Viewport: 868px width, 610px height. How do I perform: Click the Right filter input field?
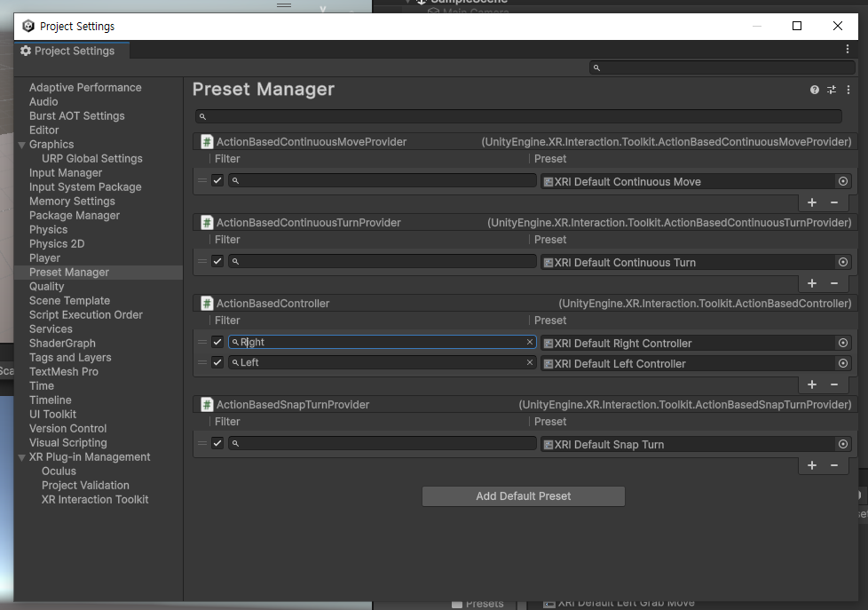(382, 342)
